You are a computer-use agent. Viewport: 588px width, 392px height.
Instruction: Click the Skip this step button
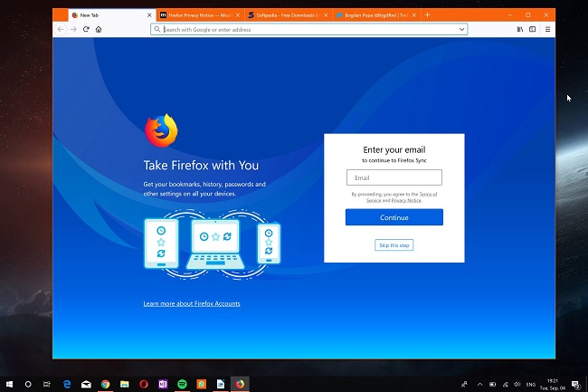tap(394, 245)
